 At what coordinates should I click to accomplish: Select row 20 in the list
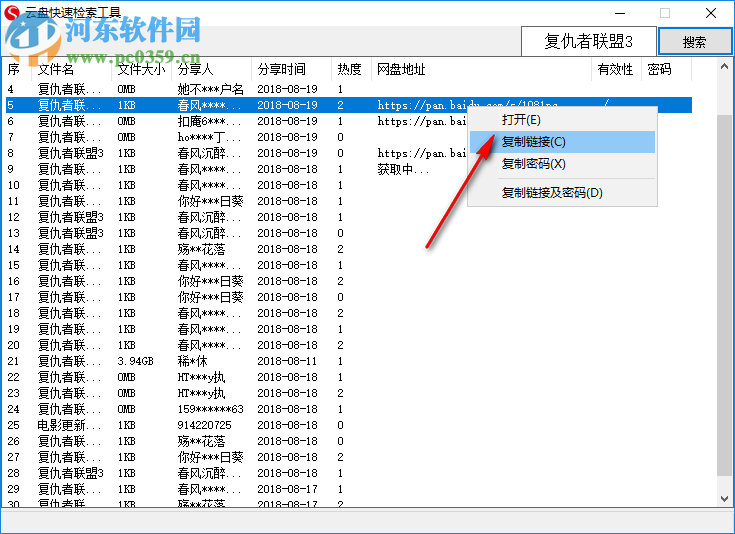coord(348,345)
